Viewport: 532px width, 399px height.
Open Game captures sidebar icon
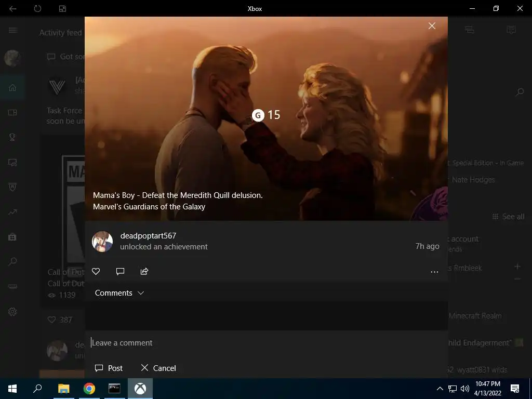tap(12, 162)
